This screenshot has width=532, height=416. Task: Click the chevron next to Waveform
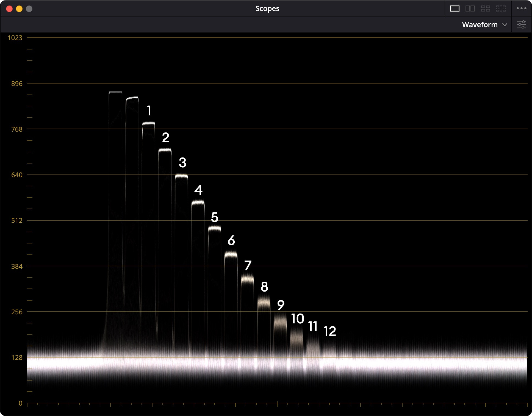click(505, 25)
